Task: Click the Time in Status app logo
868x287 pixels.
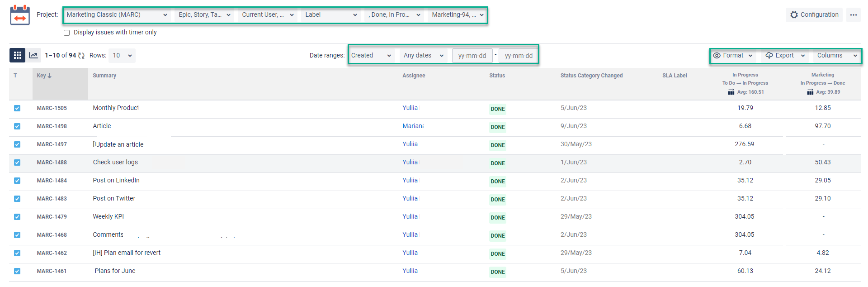Action: tap(20, 15)
